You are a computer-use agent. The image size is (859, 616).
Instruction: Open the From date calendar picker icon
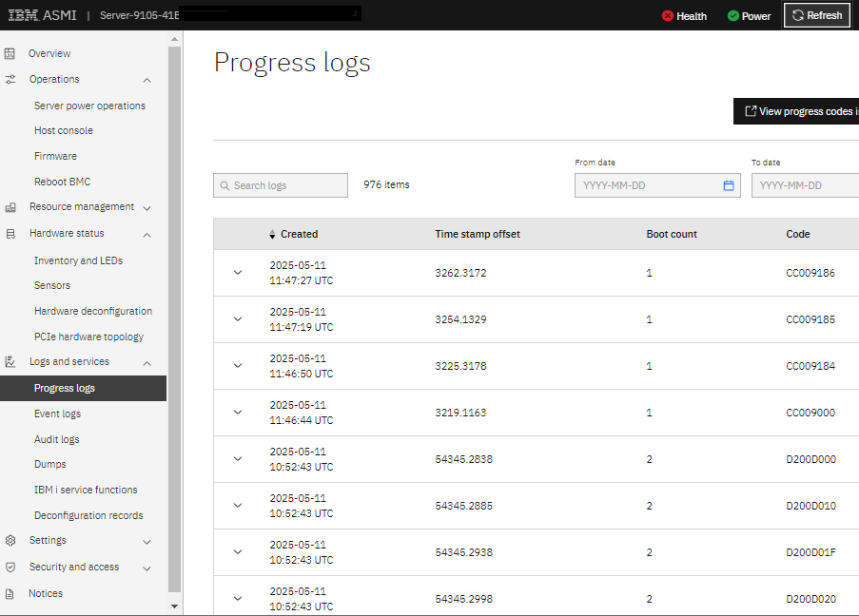729,185
